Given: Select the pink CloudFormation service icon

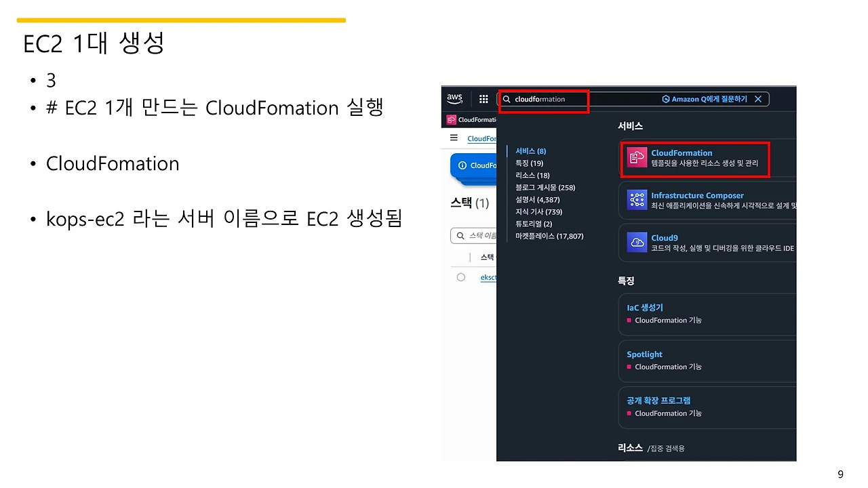Looking at the screenshot, I should 636,158.
